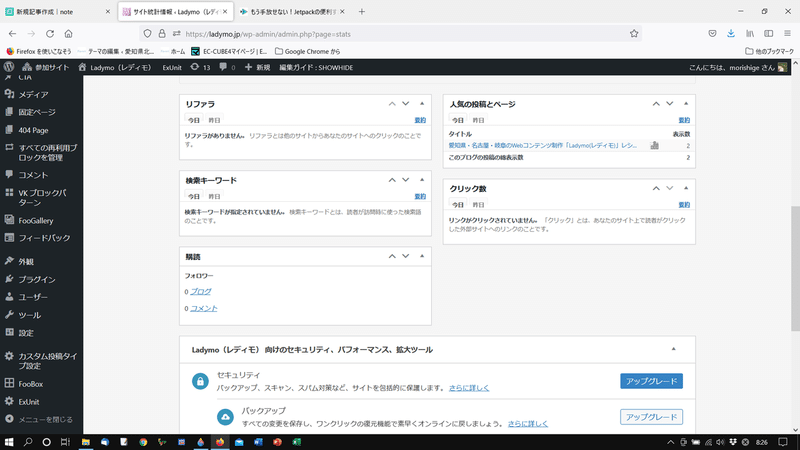Move the 検索キーワード panel down with its chevron
800x450 pixels.
click(406, 180)
